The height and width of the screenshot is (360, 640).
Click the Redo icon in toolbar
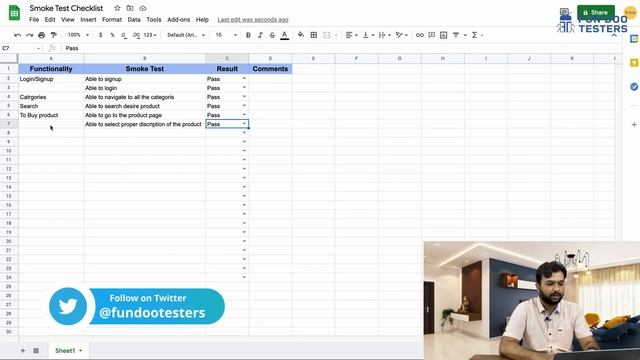click(x=29, y=36)
